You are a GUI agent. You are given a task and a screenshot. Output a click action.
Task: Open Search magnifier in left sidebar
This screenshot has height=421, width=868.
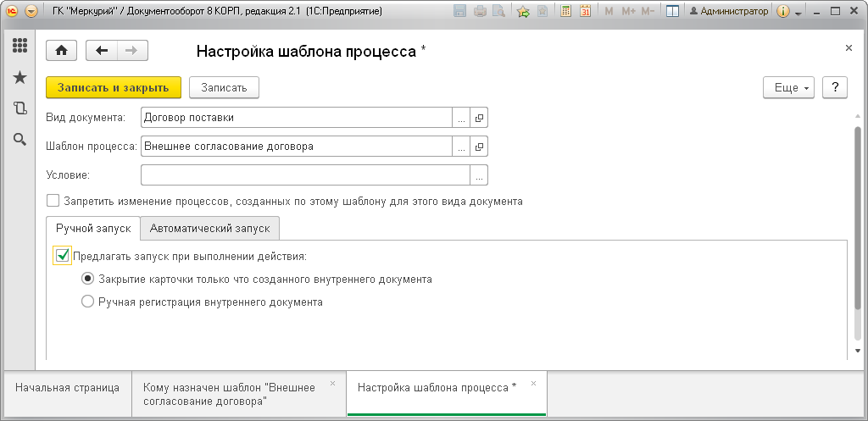[x=20, y=140]
